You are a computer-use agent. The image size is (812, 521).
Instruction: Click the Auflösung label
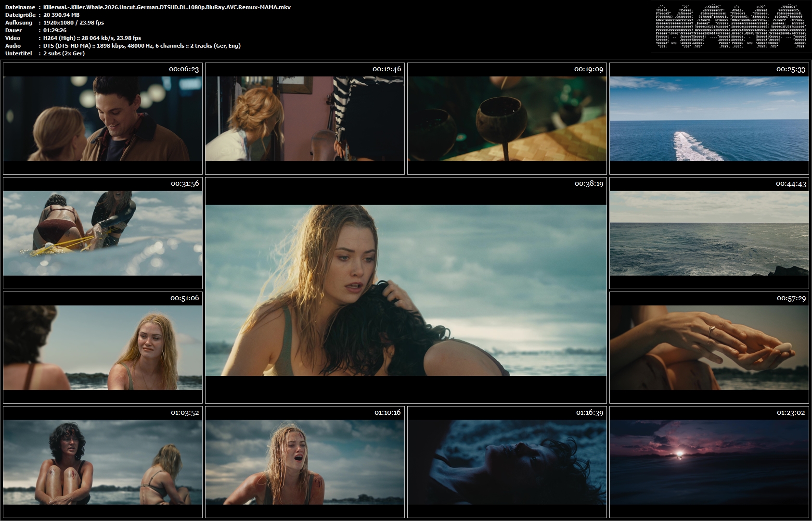(x=19, y=23)
